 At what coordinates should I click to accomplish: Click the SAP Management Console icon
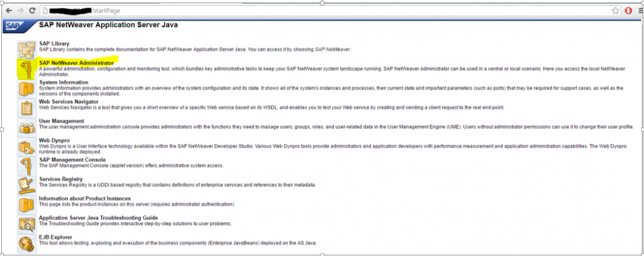[26, 166]
